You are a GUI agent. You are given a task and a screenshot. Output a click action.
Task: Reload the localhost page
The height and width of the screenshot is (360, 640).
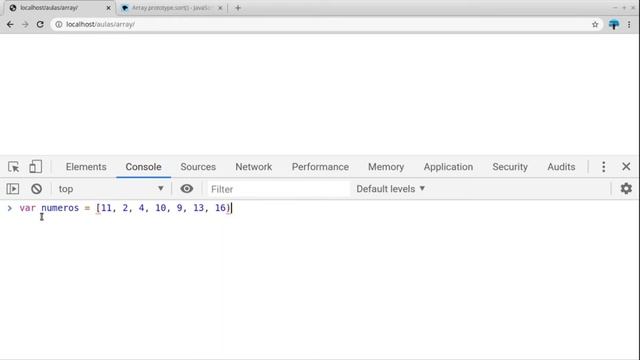coord(40,24)
